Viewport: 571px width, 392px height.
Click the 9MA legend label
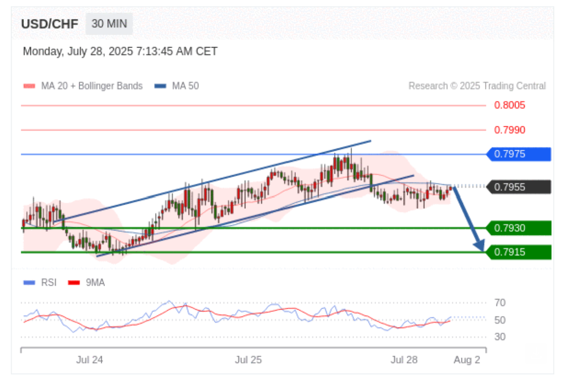coord(95,283)
